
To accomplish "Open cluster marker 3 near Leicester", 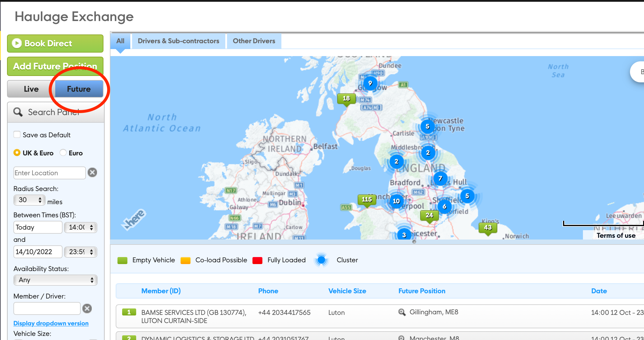I will (x=404, y=235).
